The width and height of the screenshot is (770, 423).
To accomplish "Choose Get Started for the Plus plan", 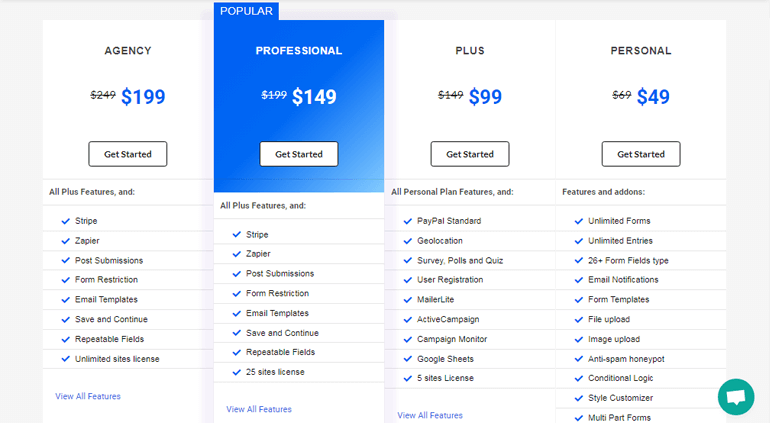I will tap(470, 154).
